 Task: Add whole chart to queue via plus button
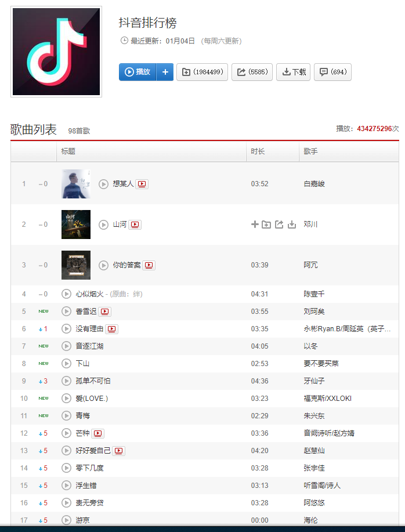tap(165, 72)
